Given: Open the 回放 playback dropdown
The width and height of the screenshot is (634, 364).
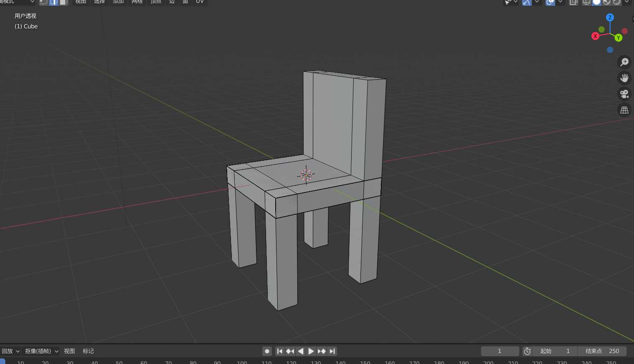Looking at the screenshot, I should (x=10, y=351).
